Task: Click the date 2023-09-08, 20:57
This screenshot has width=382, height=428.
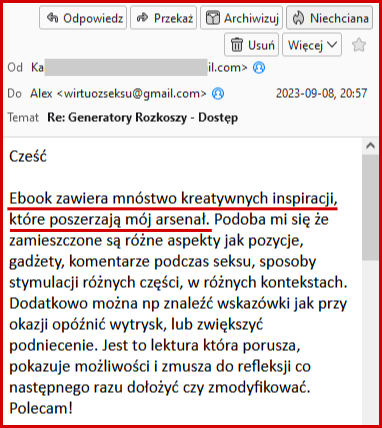Action: (x=321, y=93)
